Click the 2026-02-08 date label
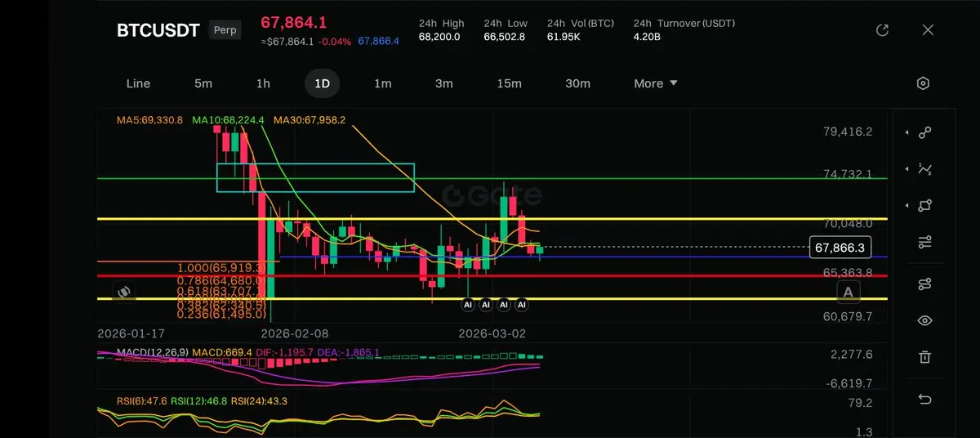Screen dimensions: 980x438 [x=295, y=333]
